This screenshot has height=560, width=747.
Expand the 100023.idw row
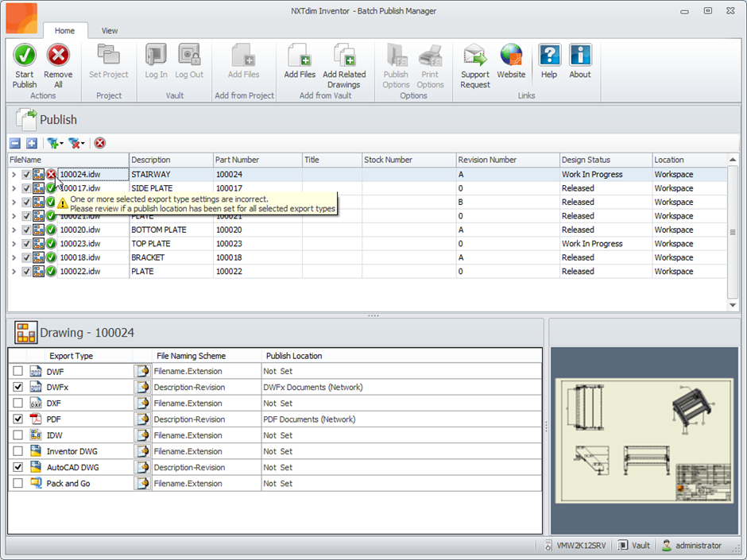[14, 244]
